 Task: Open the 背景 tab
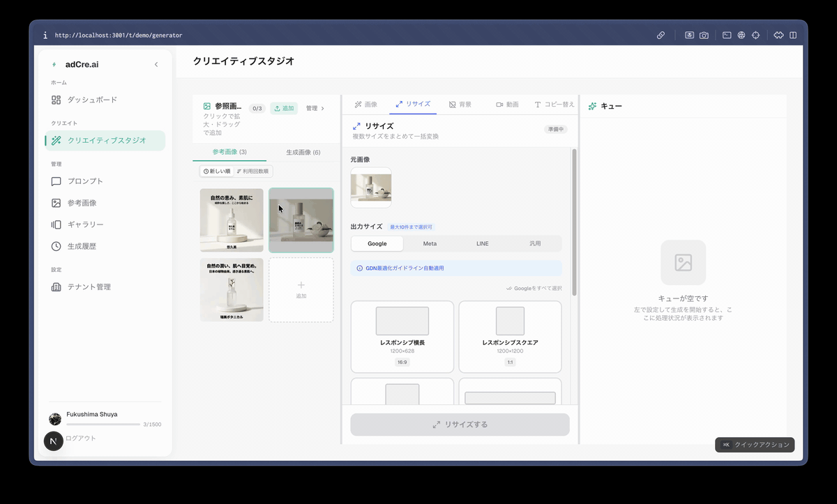tap(460, 105)
